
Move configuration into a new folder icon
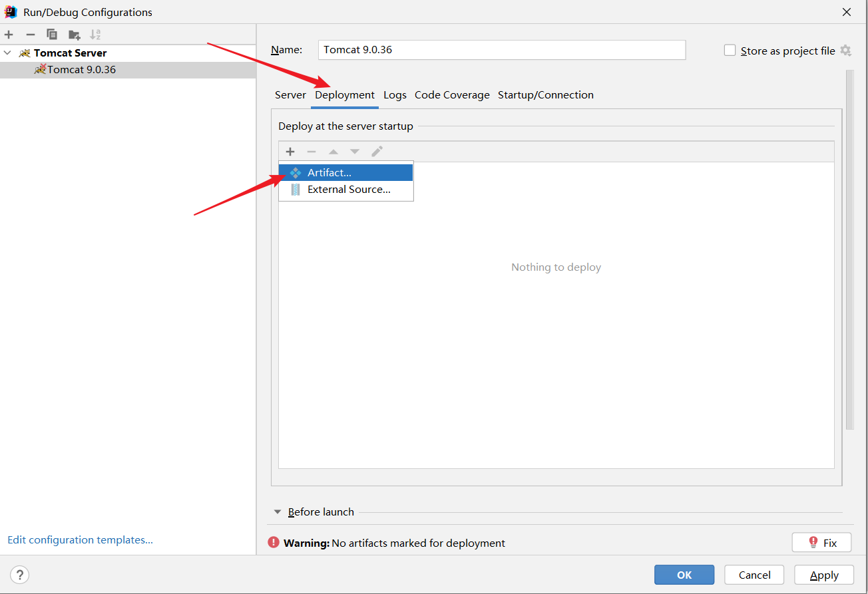[74, 35]
